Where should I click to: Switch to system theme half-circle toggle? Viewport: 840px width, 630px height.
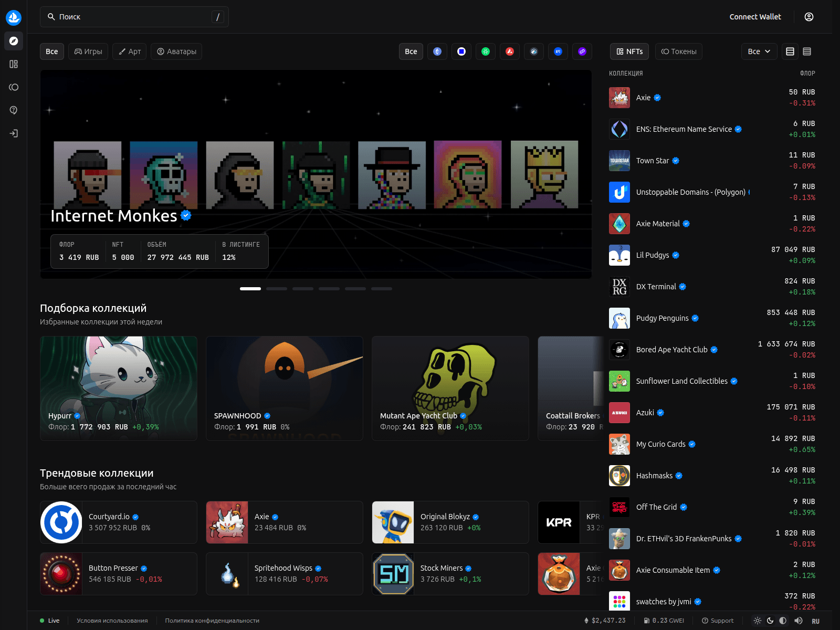click(x=783, y=621)
